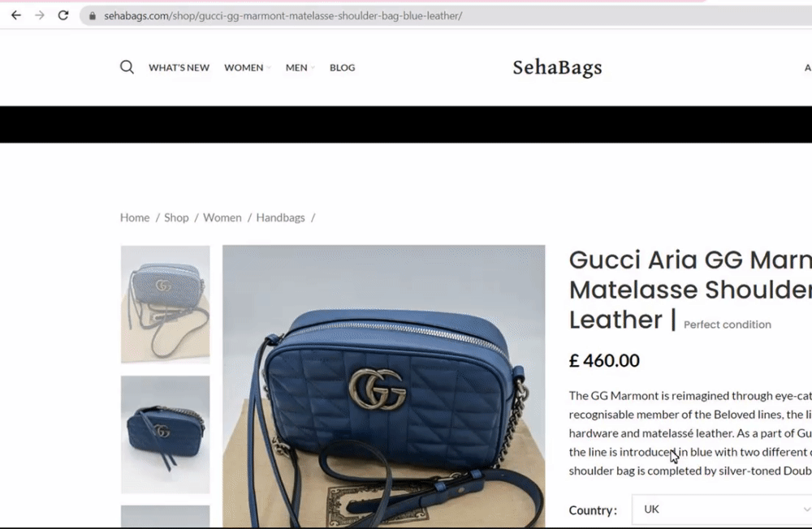Expand the MEN menu dropdown
Image resolution: width=812 pixels, height=529 pixels.
(300, 68)
